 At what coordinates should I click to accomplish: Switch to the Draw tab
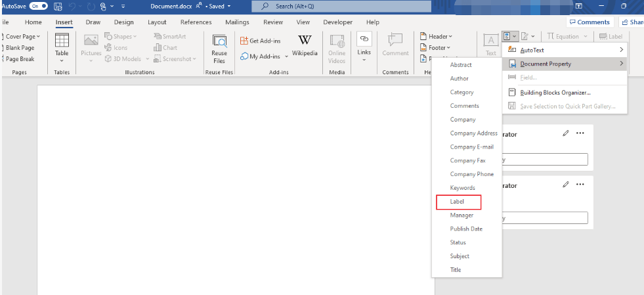[93, 22]
